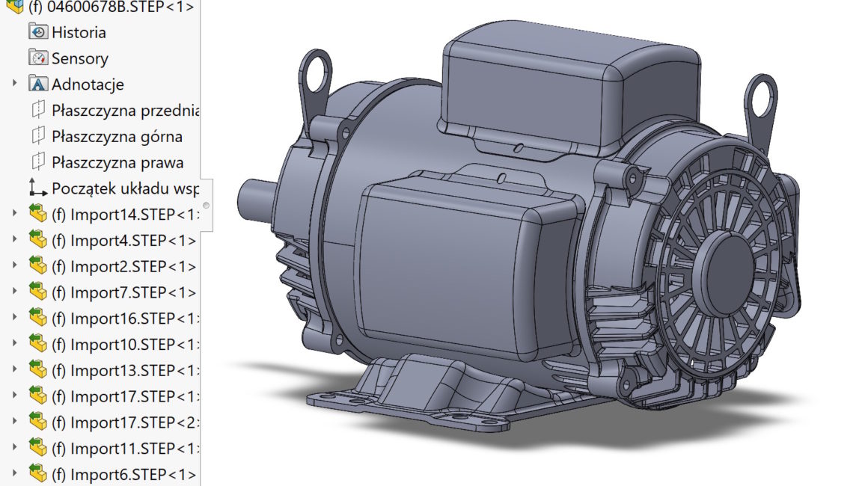Select the Import13.STEP<1> component
Viewport: 868px width, 486px height.
point(123,370)
